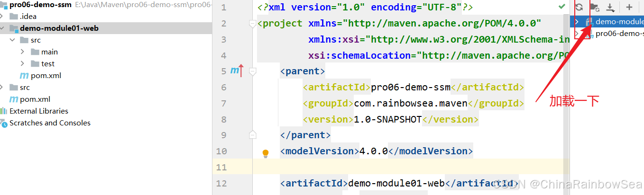The image size is (644, 195).
Task: Open Download Sources and Documentation icon
Action: tap(610, 7)
